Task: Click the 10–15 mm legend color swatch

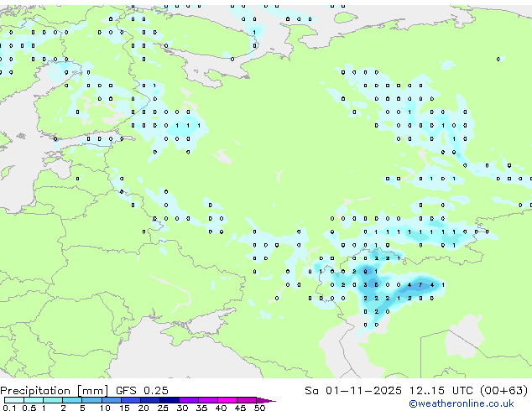Action: point(112,400)
